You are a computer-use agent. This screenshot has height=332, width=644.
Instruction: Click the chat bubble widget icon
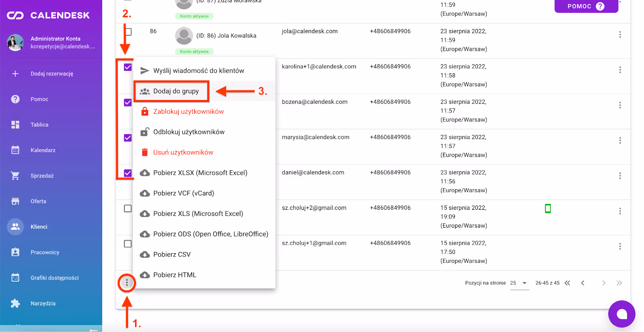(x=621, y=314)
